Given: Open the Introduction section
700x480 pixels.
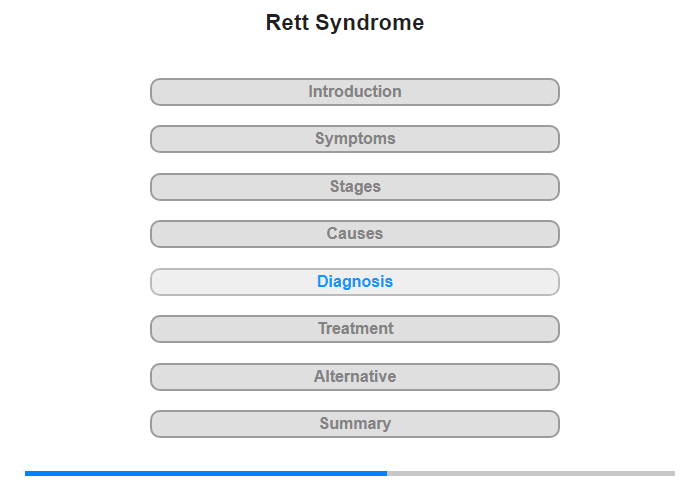Looking at the screenshot, I should pos(354,92).
